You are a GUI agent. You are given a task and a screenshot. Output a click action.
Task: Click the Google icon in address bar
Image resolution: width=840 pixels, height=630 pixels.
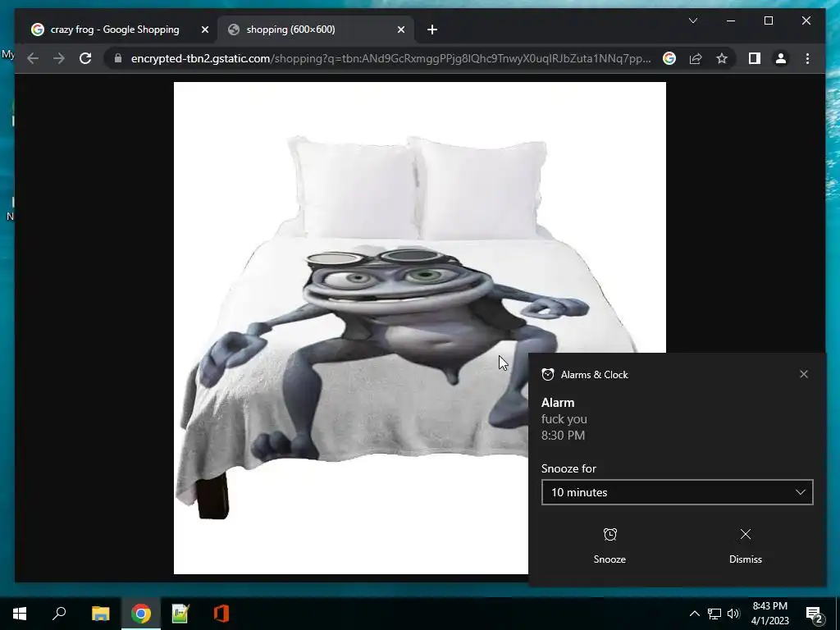pos(669,58)
